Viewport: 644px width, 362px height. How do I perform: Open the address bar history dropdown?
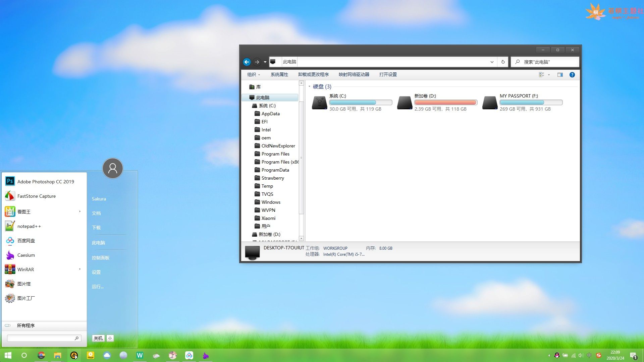pyautogui.click(x=492, y=62)
